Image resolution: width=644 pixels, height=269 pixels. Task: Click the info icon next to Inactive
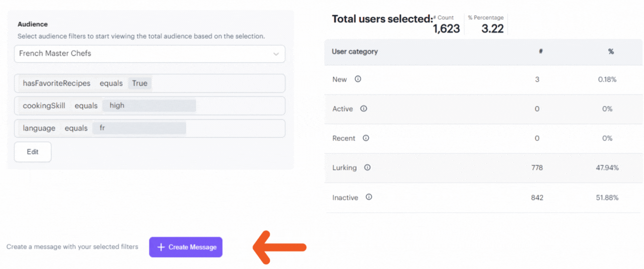pos(369,197)
